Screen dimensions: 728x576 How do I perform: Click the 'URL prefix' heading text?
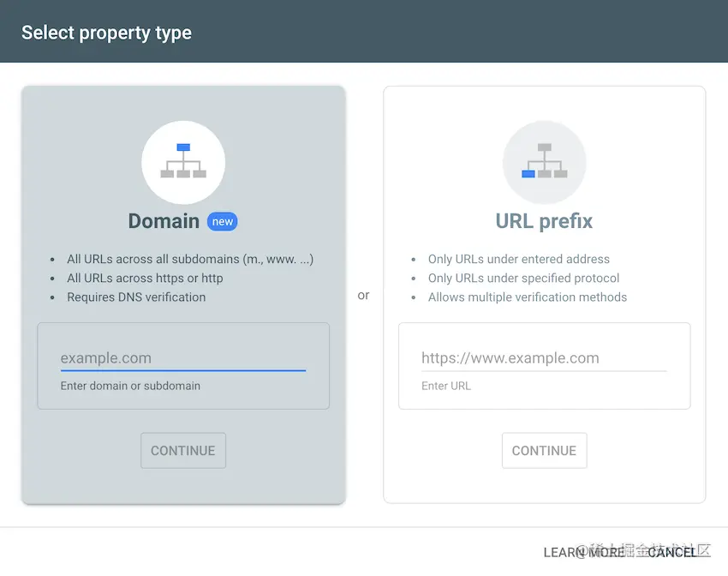click(544, 220)
